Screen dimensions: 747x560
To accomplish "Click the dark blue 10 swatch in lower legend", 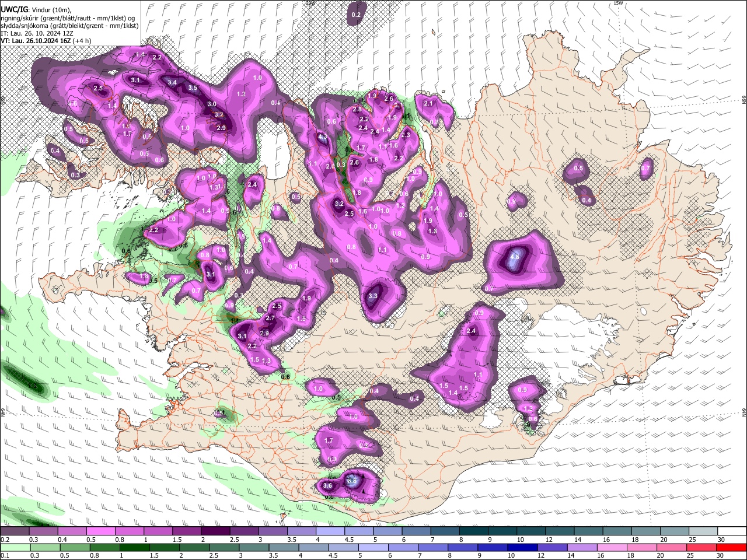I will [521, 547].
